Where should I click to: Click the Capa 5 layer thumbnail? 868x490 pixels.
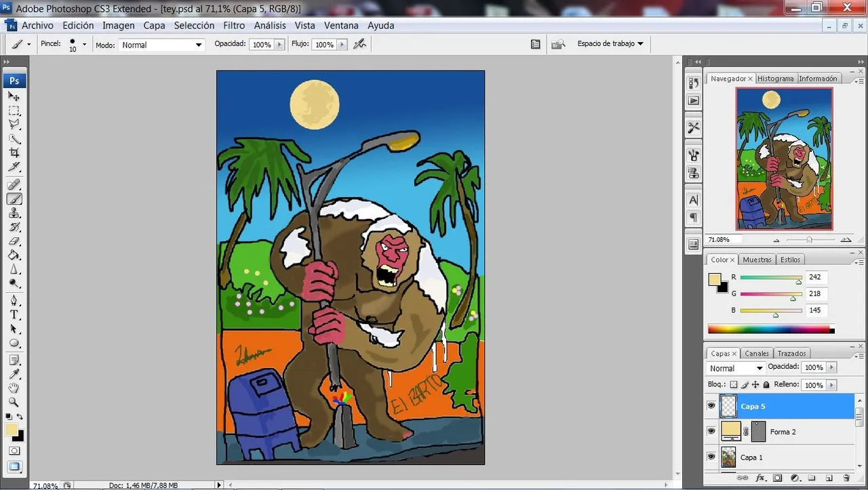point(728,406)
